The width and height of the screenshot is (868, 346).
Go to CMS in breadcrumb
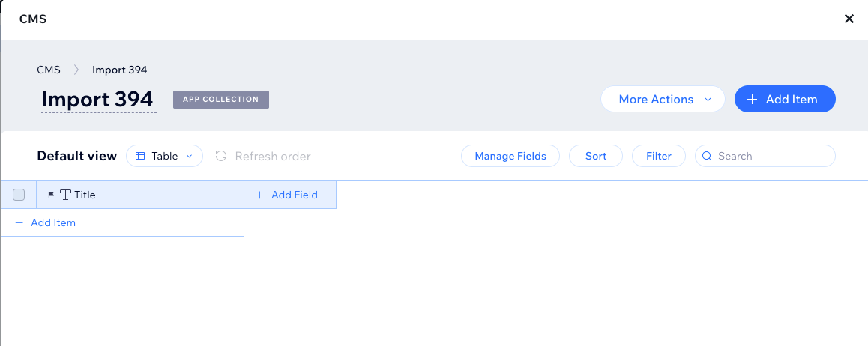pos(49,70)
